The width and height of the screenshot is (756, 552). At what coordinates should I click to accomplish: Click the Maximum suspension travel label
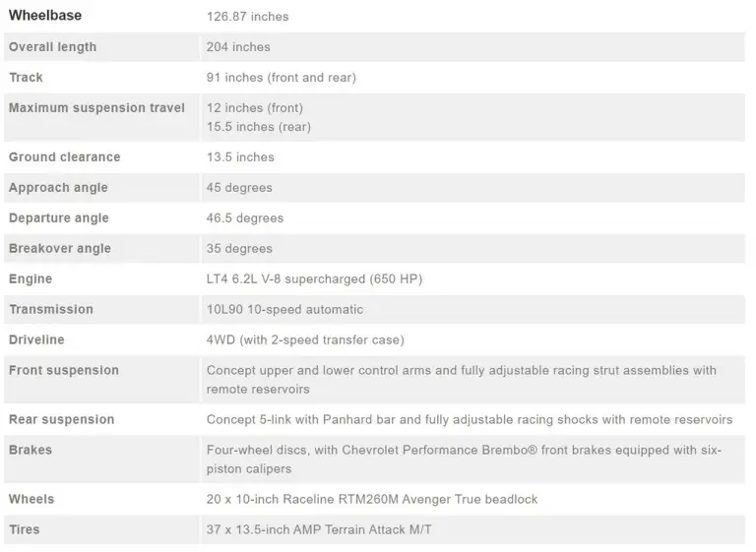[x=96, y=108]
